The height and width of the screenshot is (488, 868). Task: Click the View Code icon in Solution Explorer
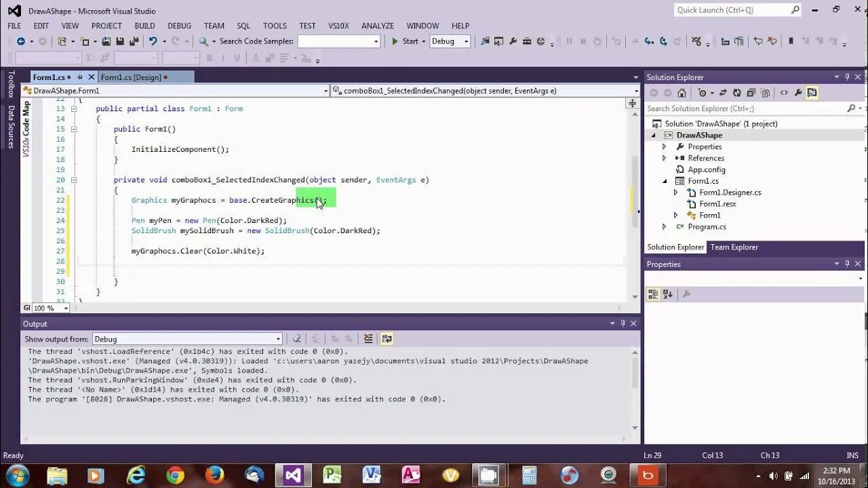(784, 93)
